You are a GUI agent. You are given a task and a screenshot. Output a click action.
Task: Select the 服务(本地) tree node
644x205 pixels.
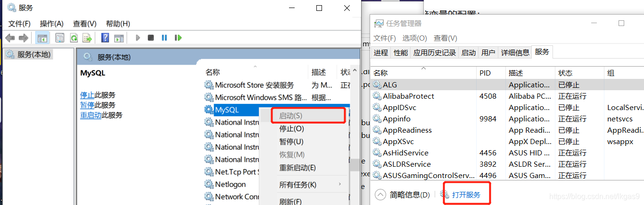point(29,54)
